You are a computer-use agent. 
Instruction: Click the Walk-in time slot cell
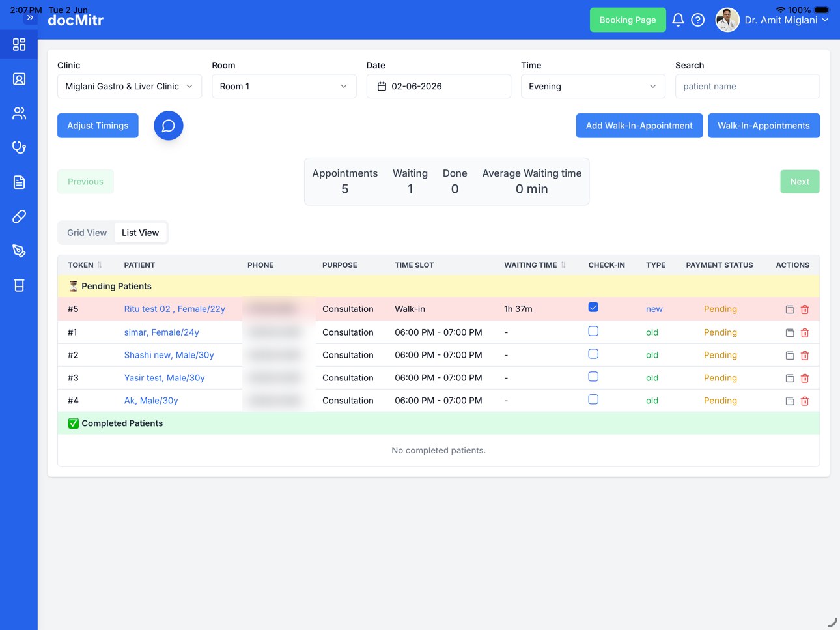coord(410,309)
